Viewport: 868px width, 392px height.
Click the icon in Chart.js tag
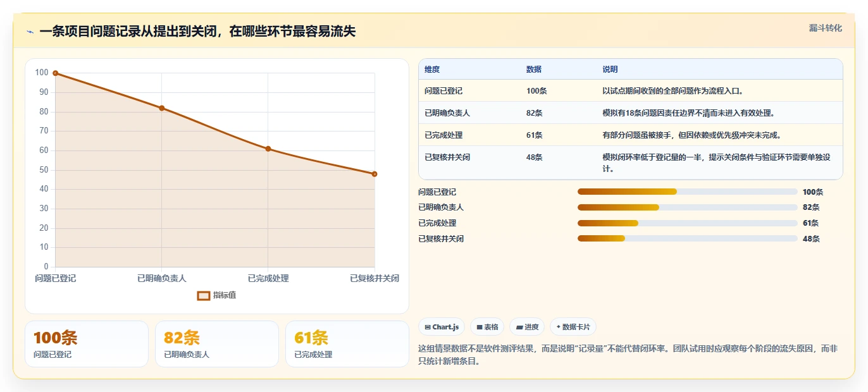[x=428, y=328]
